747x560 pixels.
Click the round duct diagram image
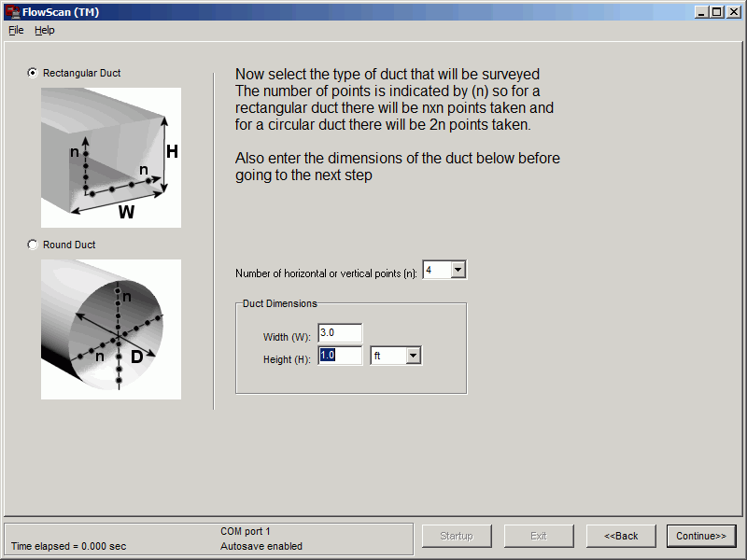click(110, 329)
